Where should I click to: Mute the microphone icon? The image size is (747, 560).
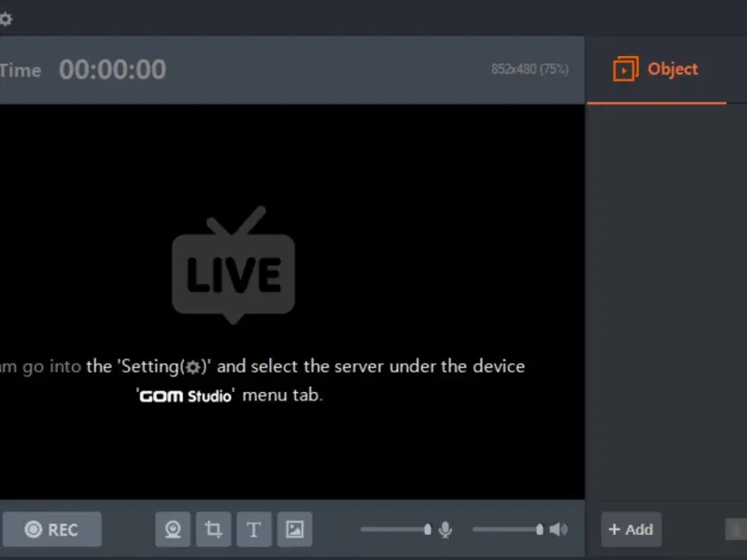(445, 529)
